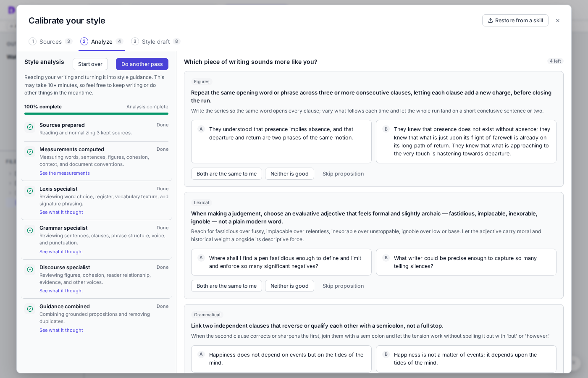
Task: Skip proposition in the Lexical card
Action: (343, 286)
